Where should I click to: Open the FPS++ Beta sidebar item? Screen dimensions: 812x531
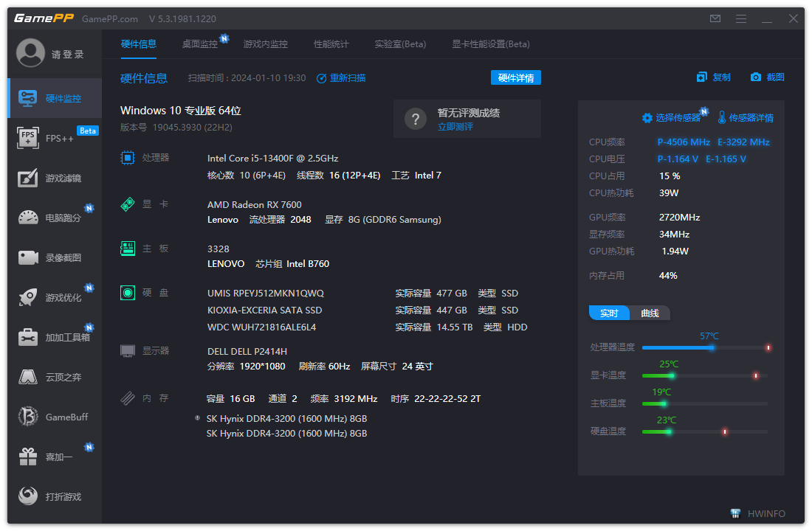point(55,138)
